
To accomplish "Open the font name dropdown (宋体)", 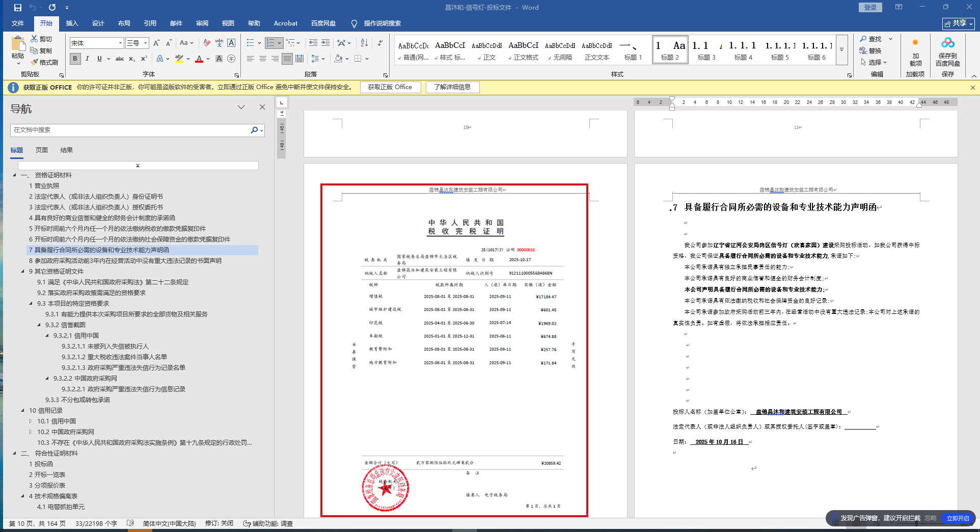I will (120, 43).
